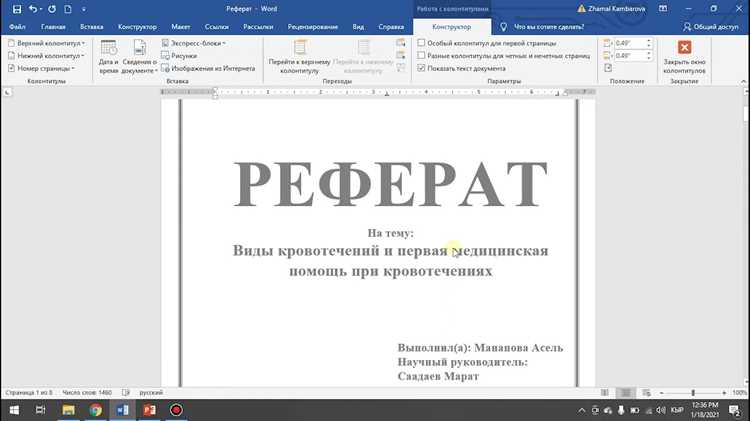Open Task View on the taskbar
750x421 pixels.
41,410
